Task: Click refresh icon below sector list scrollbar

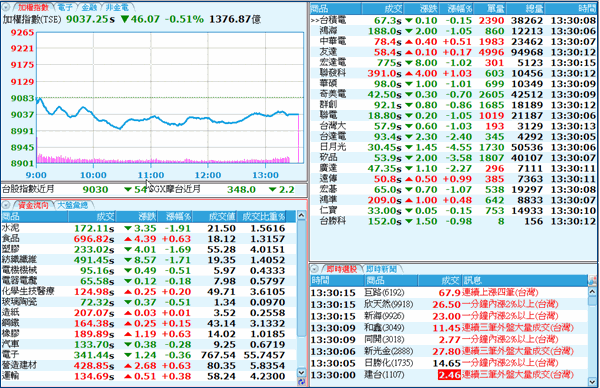Action: click(x=302, y=382)
